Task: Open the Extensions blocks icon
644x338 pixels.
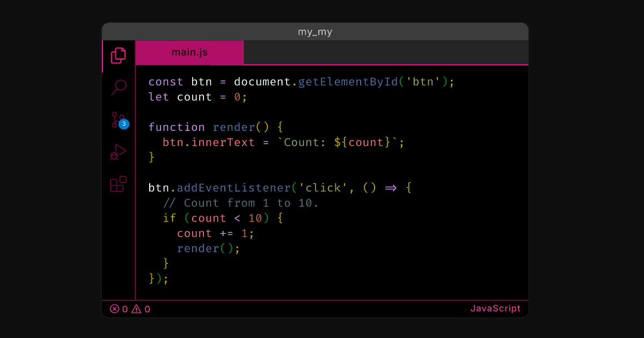Action: [118, 184]
